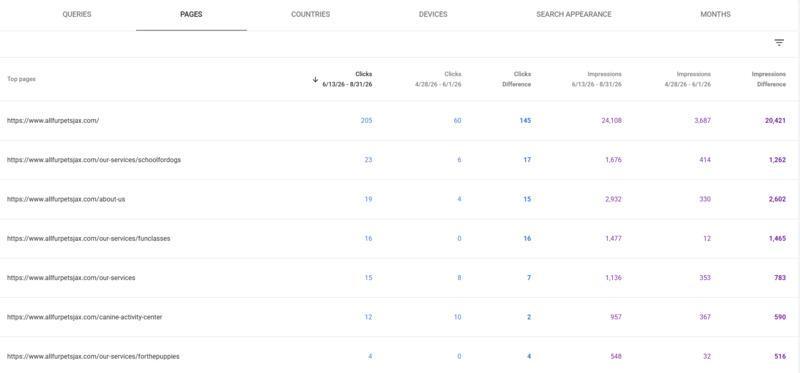Click the 1,262 impressions difference
This screenshot has height=373, width=800.
(x=778, y=160)
